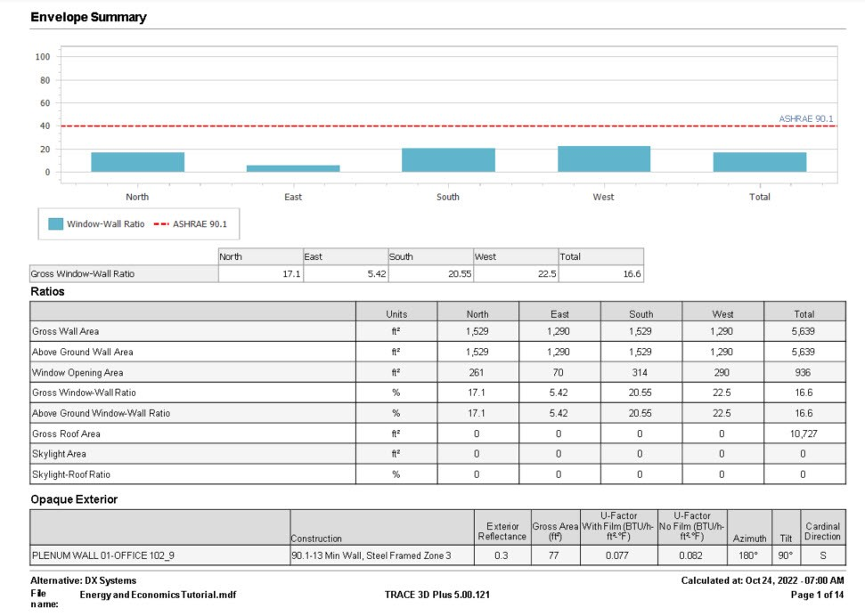Click the Window-Wall Ratio legend blue swatch
Screen dimensions: 865x616
pos(55,224)
